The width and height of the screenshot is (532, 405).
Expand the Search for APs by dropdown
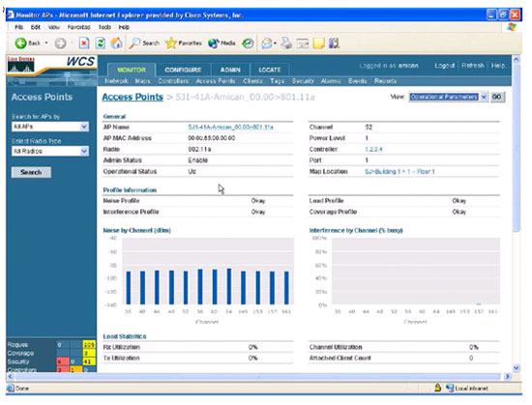click(84, 127)
